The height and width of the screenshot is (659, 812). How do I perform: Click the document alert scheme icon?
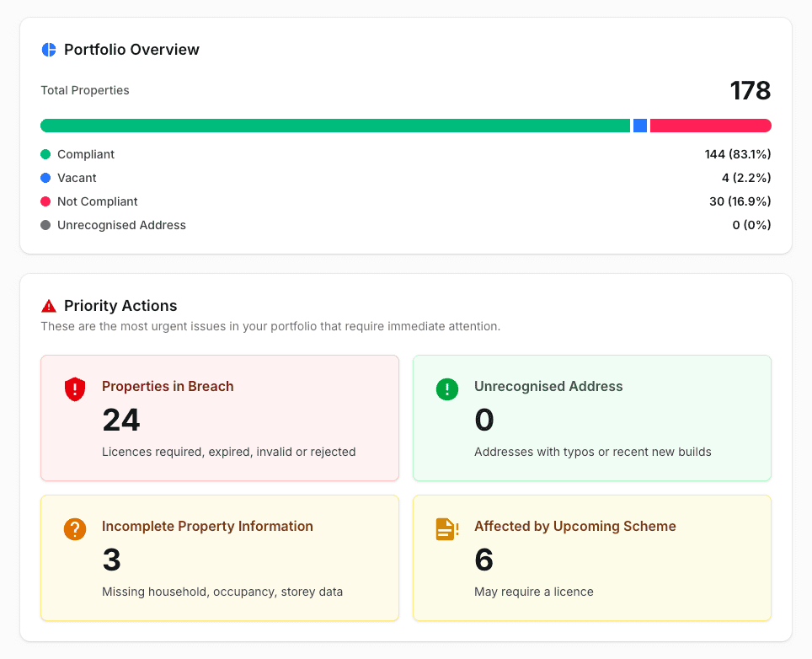(x=447, y=529)
